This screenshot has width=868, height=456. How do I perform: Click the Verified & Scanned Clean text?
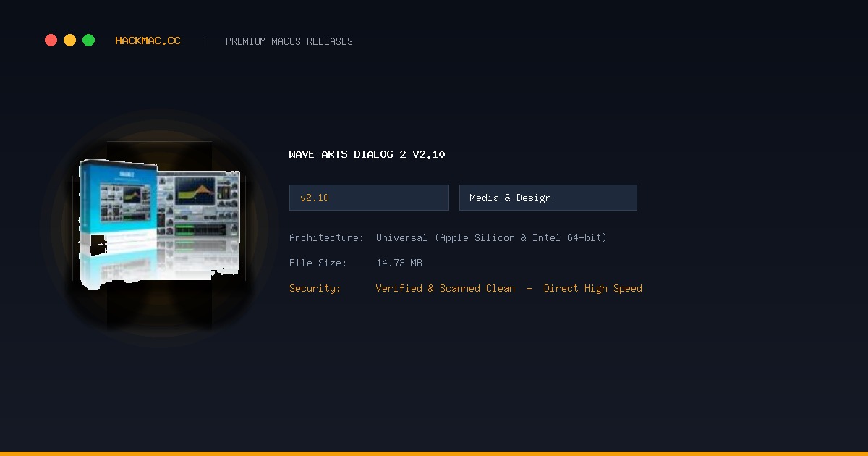[x=446, y=288]
